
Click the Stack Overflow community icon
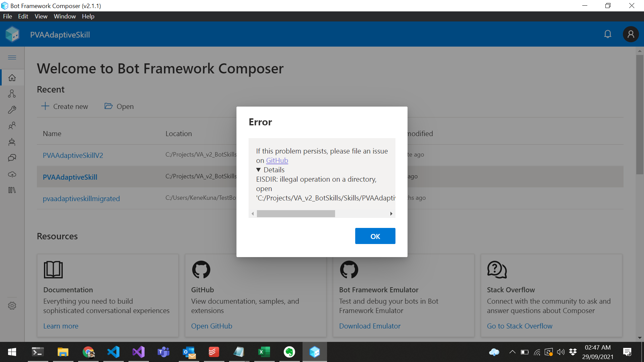pyautogui.click(x=497, y=270)
